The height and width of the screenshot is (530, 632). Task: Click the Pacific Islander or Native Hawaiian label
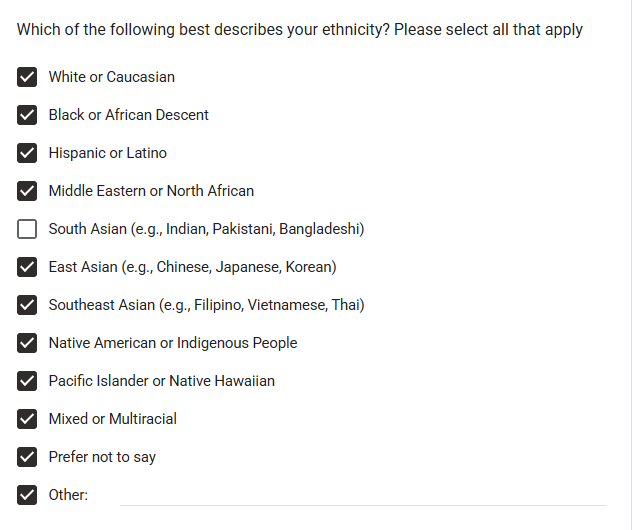[x=161, y=381]
